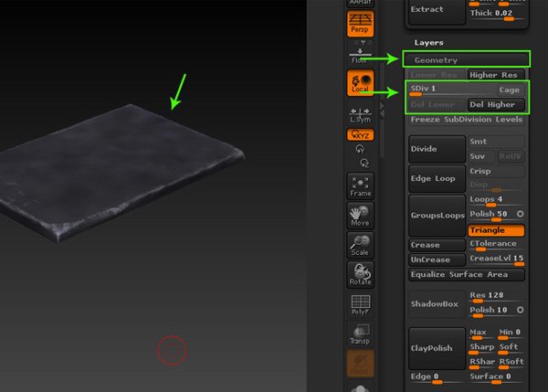Toggle the Crisp option
548x392 pixels.
[x=496, y=172]
